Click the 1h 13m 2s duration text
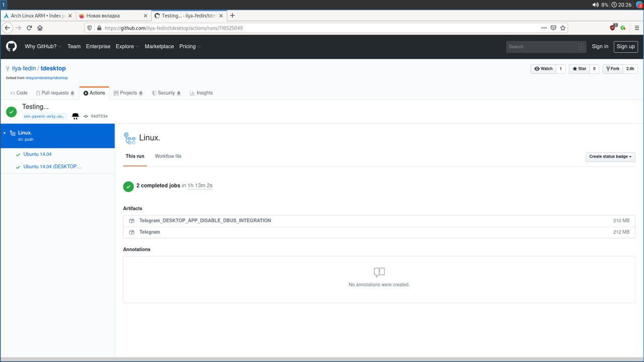The image size is (644, 362). tap(200, 186)
